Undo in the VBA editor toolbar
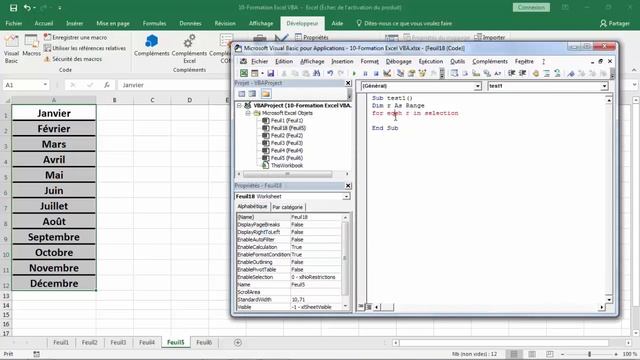The height and width of the screenshot is (360, 640). coord(330,73)
